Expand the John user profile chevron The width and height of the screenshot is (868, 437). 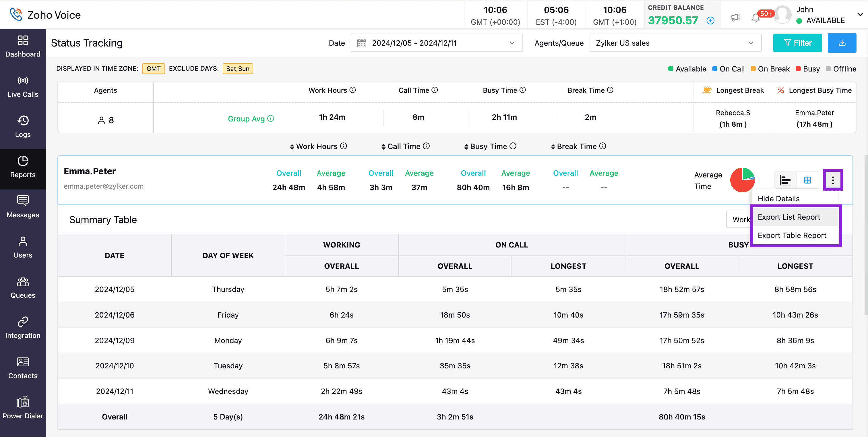pyautogui.click(x=860, y=14)
